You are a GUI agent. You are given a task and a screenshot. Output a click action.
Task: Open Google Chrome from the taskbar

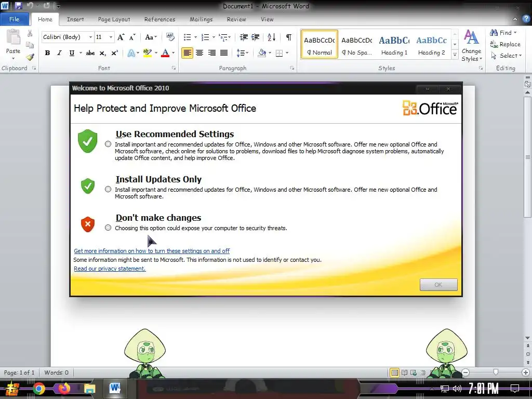coord(38,389)
